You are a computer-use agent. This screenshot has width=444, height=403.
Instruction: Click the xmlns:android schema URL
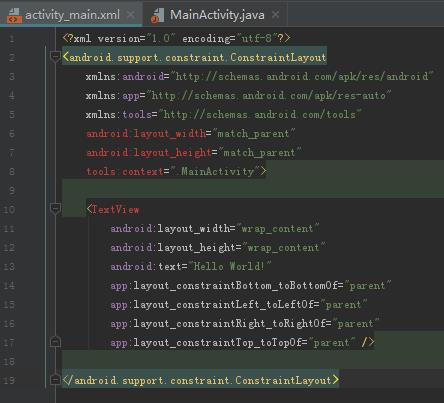click(x=302, y=77)
